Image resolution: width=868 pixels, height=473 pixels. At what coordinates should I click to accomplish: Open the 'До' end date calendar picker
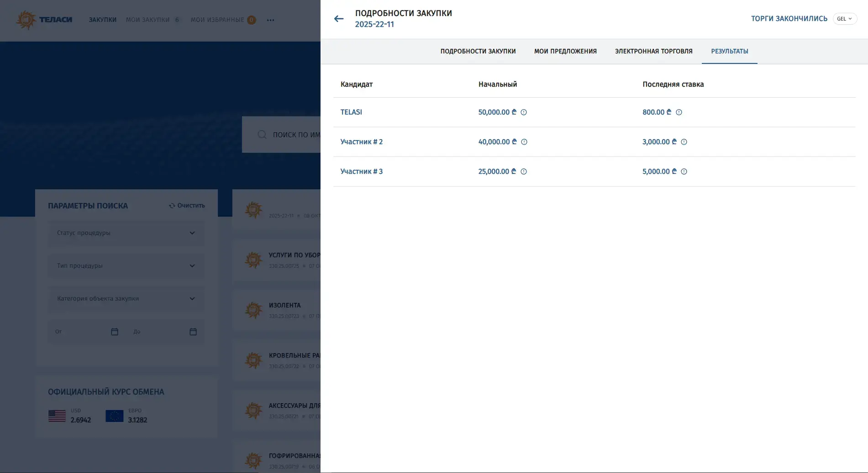[x=193, y=332]
